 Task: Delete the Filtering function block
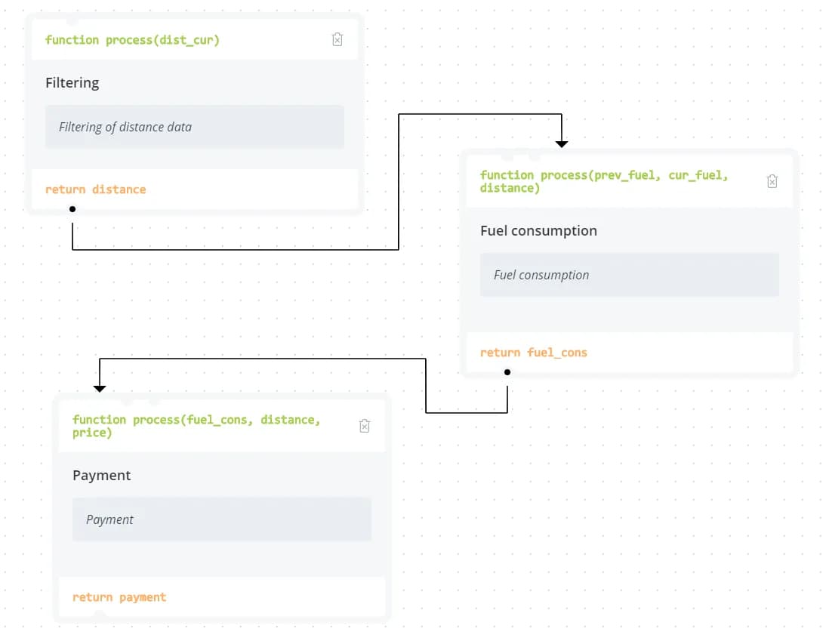pos(337,39)
